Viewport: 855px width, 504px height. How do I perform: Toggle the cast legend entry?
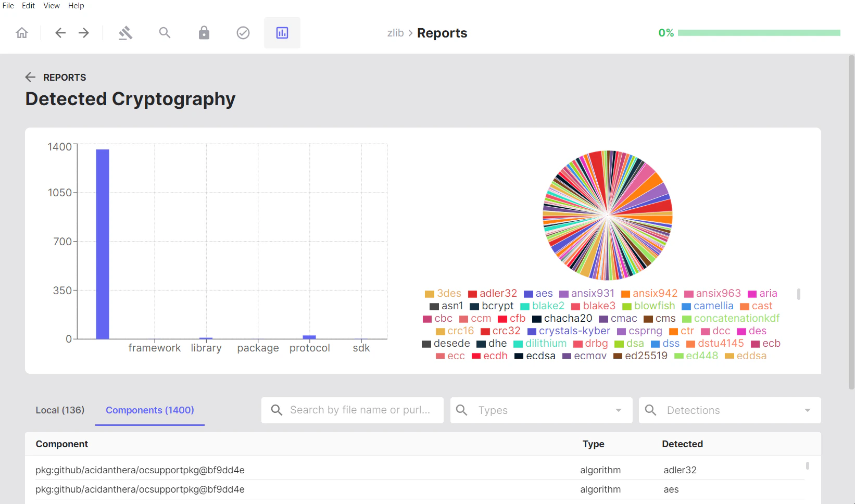756,306
